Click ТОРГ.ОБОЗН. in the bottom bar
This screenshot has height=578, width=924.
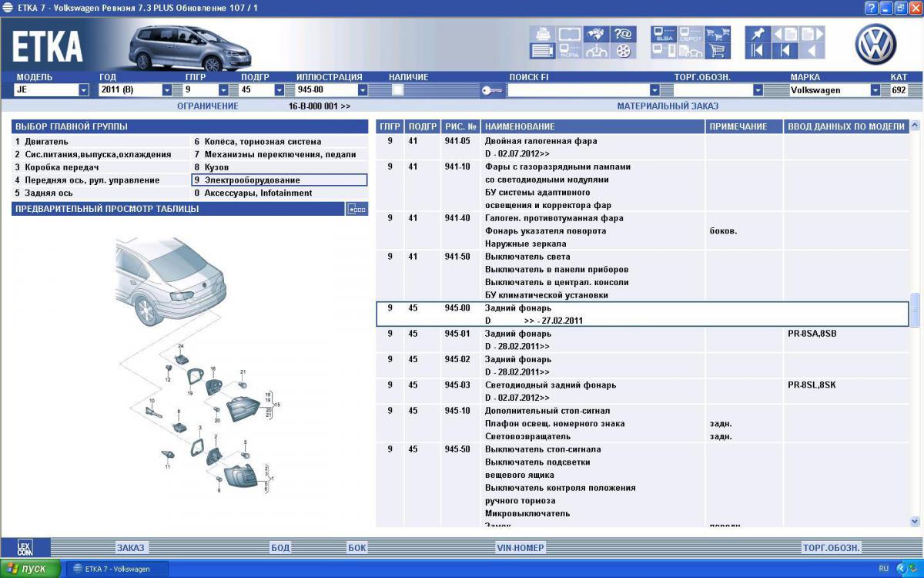tap(832, 548)
